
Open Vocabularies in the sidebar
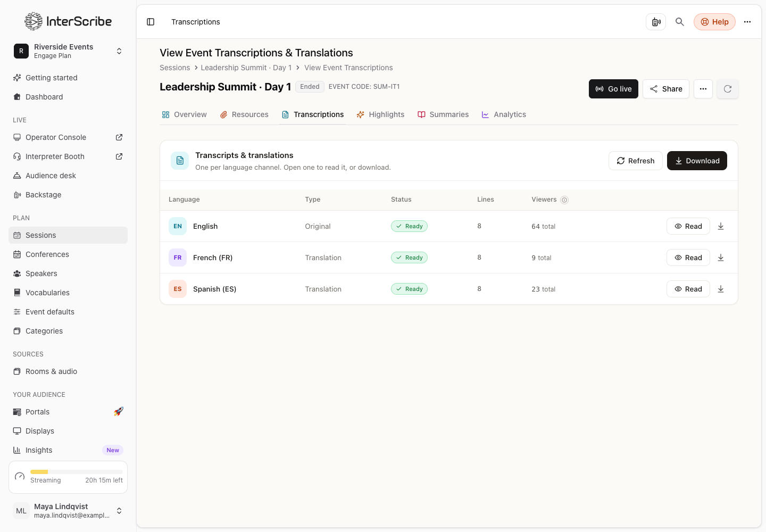[x=68, y=293]
